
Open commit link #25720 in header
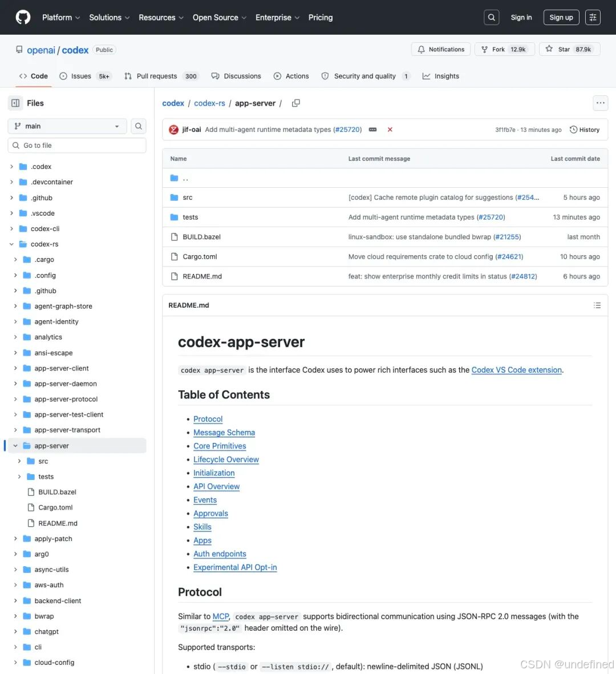pyautogui.click(x=347, y=130)
